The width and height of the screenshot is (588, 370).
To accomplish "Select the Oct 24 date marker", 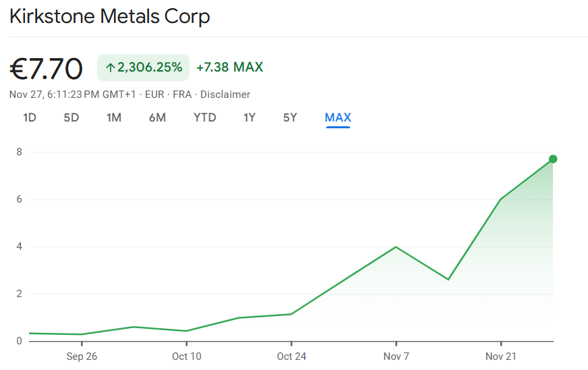I will 291,356.
